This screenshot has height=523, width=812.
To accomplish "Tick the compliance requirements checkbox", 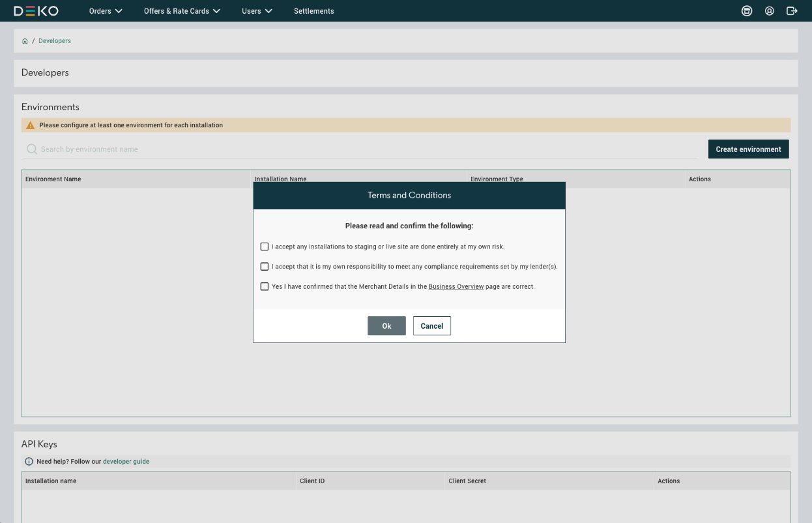I will 265,266.
